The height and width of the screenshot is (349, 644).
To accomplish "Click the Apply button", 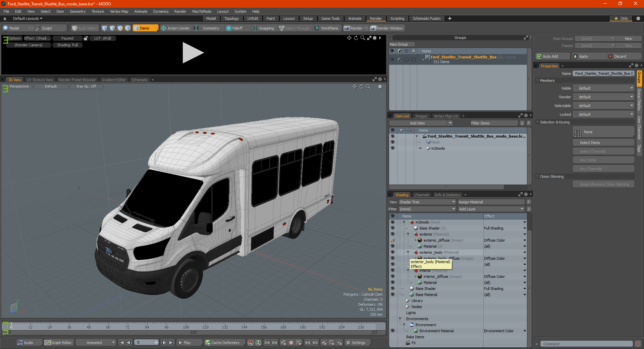I will pyautogui.click(x=589, y=56).
